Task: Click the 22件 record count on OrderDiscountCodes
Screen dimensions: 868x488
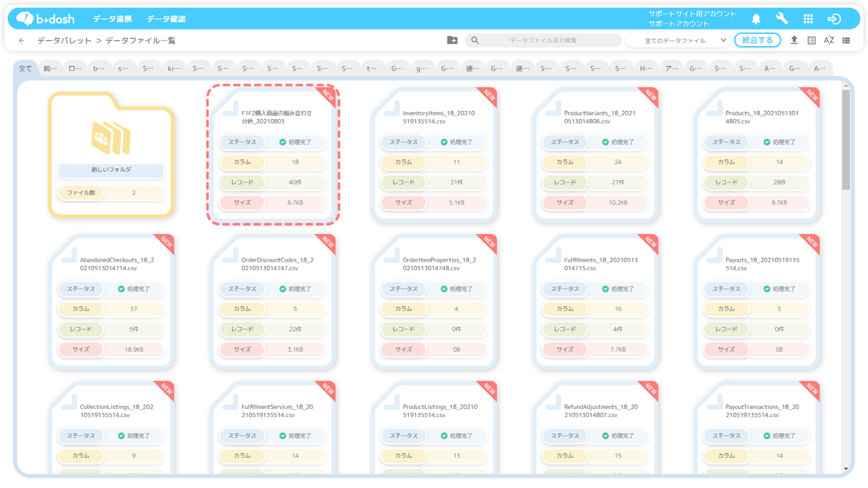Action: click(x=295, y=329)
